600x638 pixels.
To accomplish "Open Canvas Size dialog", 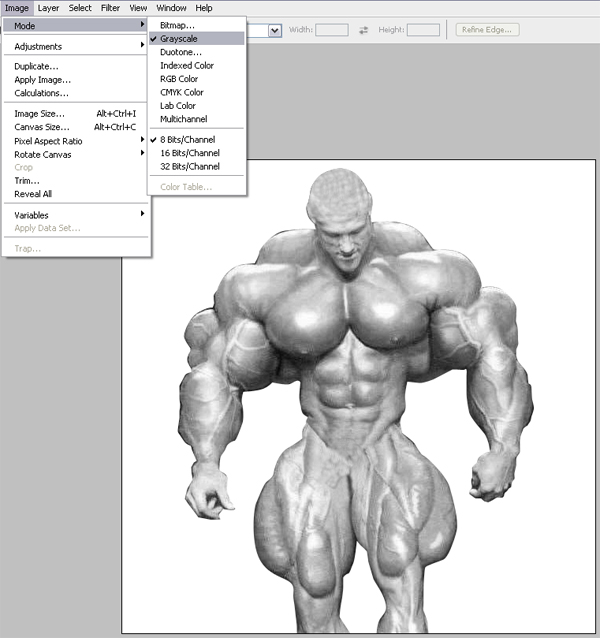I will pos(75,127).
